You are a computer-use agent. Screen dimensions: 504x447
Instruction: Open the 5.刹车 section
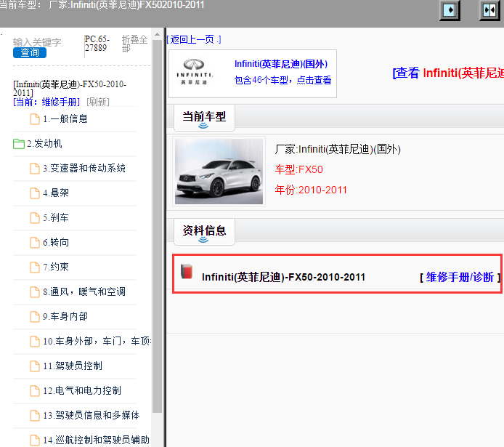coord(56,217)
